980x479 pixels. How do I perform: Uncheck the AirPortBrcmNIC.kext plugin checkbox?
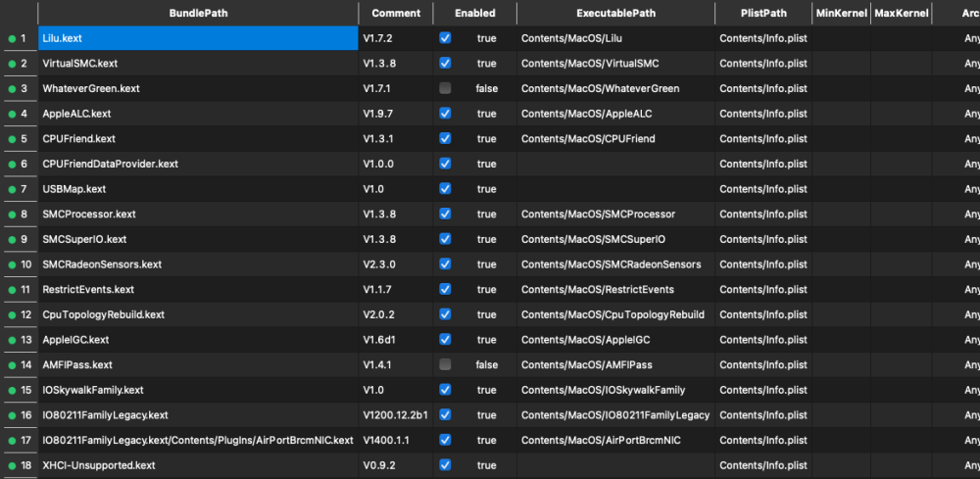tap(445, 440)
